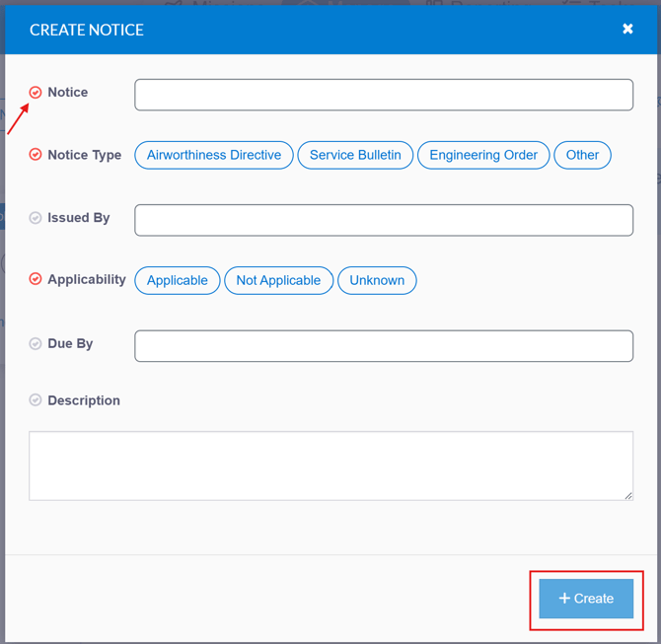Click the gray check icon beside Description

(x=36, y=400)
